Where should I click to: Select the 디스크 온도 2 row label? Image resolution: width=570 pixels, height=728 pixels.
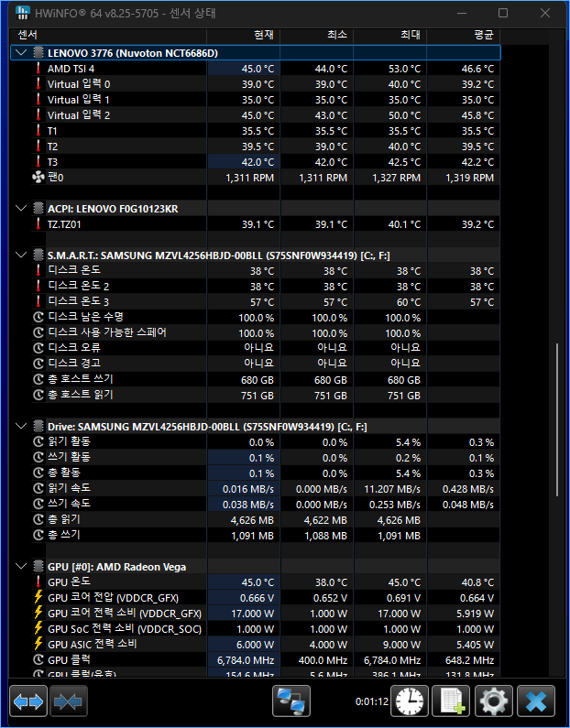click(79, 287)
